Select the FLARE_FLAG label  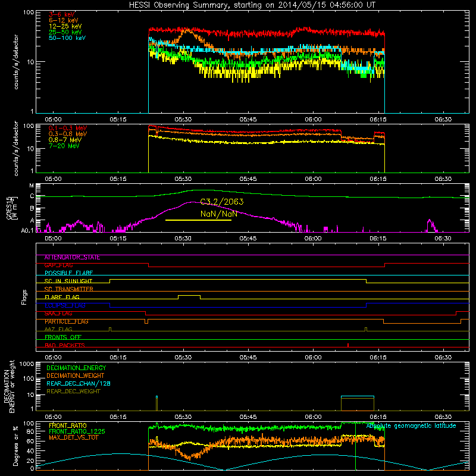click(x=62, y=297)
